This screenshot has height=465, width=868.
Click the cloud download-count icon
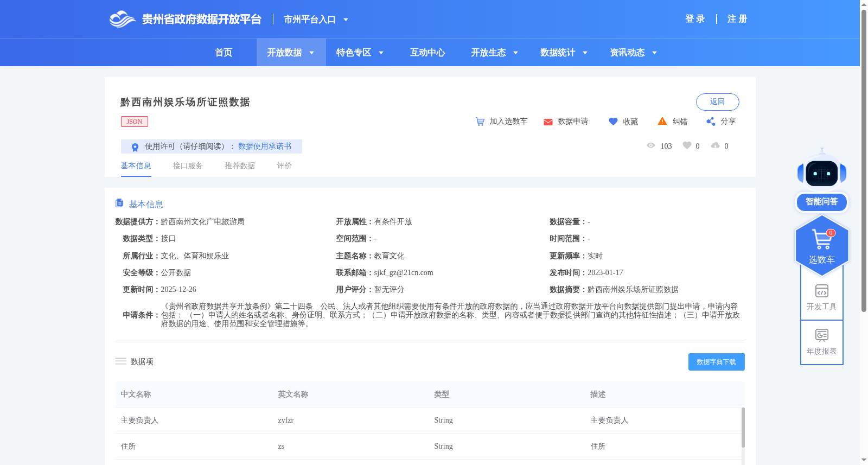point(716,145)
